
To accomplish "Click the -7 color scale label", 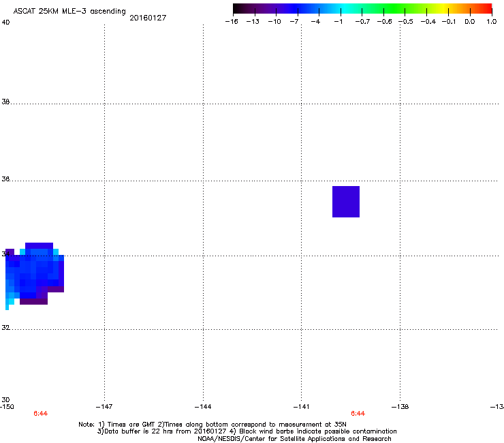I will click(294, 22).
